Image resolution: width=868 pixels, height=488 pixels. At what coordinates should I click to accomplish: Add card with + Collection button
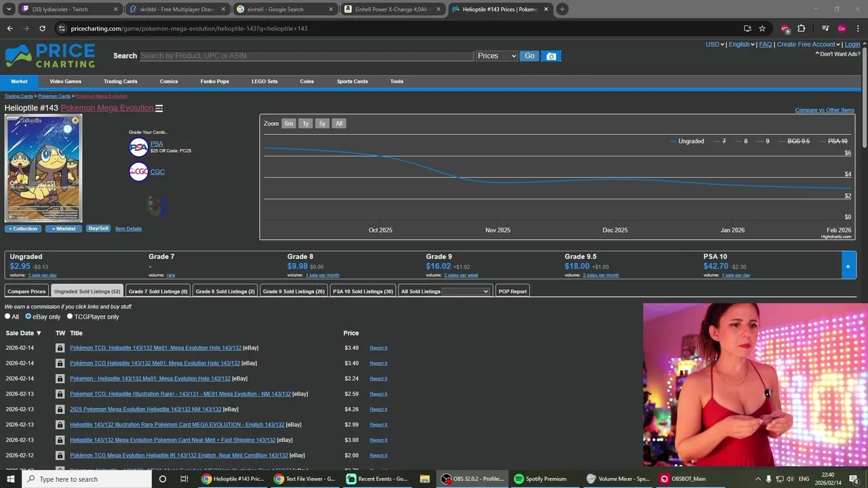pyautogui.click(x=23, y=228)
